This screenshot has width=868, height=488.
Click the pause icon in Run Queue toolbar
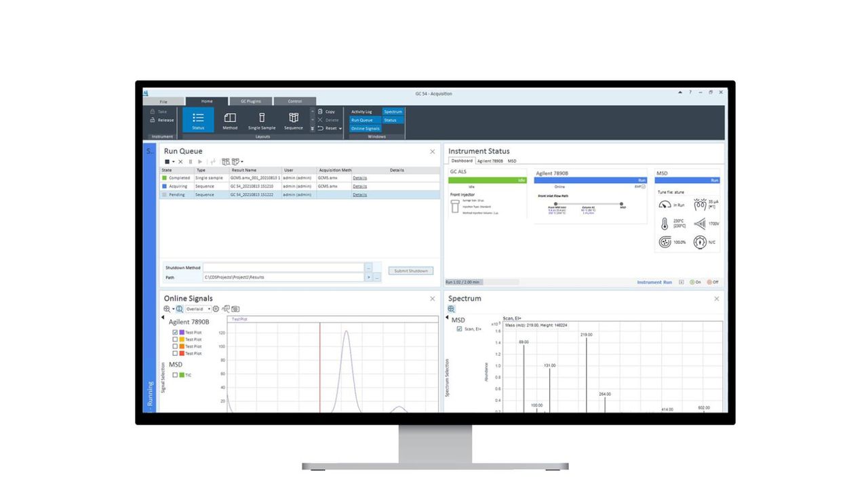191,161
